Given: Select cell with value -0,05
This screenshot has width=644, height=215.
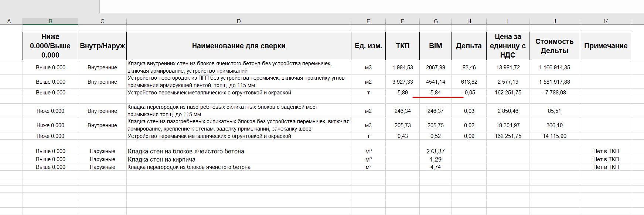Looking at the screenshot, I should [x=469, y=93].
